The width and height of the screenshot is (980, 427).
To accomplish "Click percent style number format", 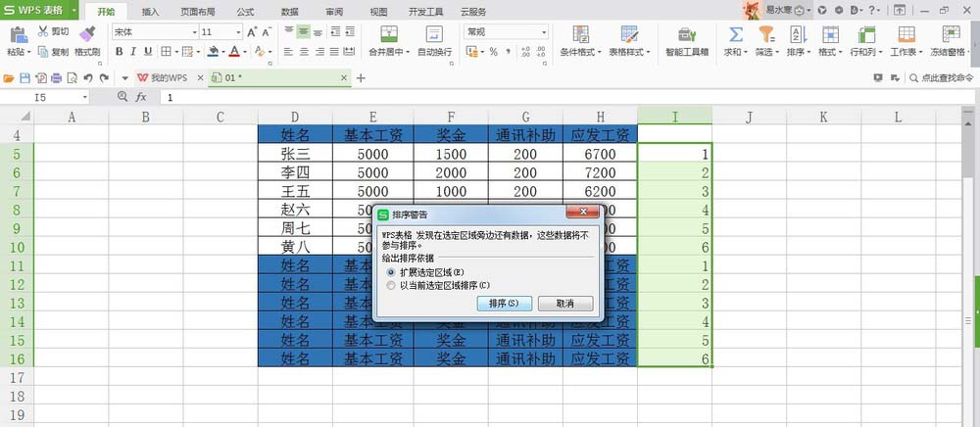I will (x=493, y=52).
